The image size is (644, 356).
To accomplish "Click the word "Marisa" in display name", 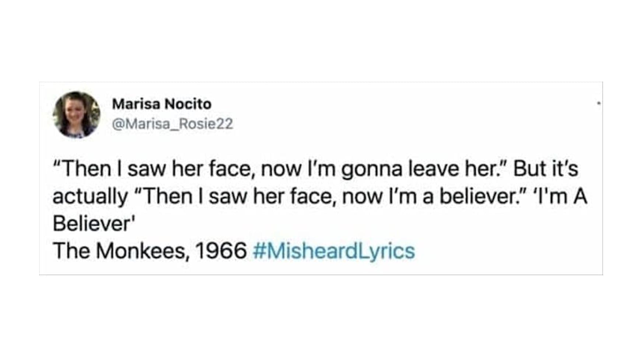I will pos(136,104).
